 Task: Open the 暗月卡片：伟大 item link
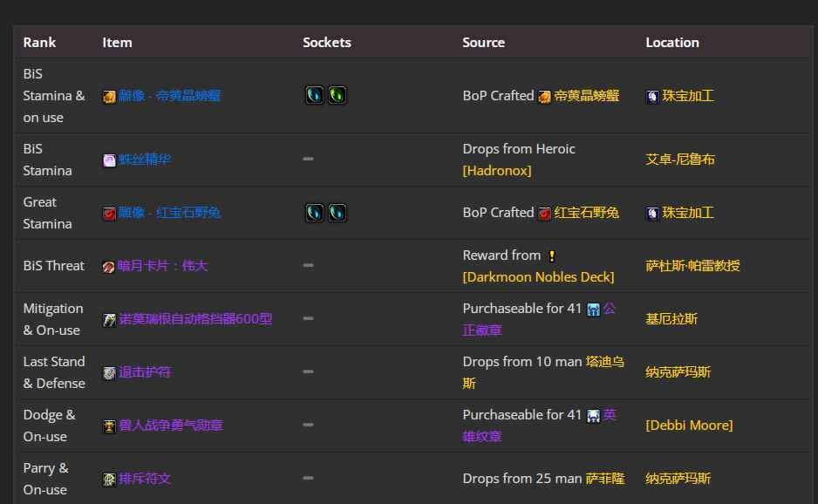[162, 266]
